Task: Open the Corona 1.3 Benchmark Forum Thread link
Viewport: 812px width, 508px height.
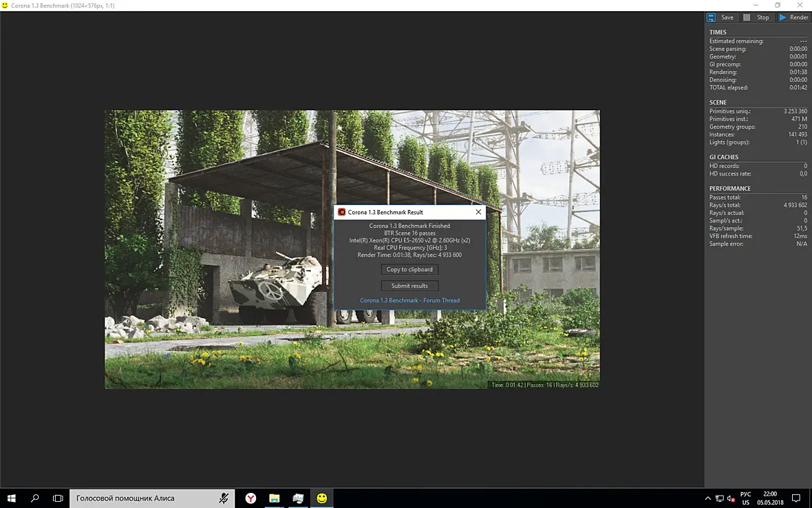Action: click(x=409, y=300)
